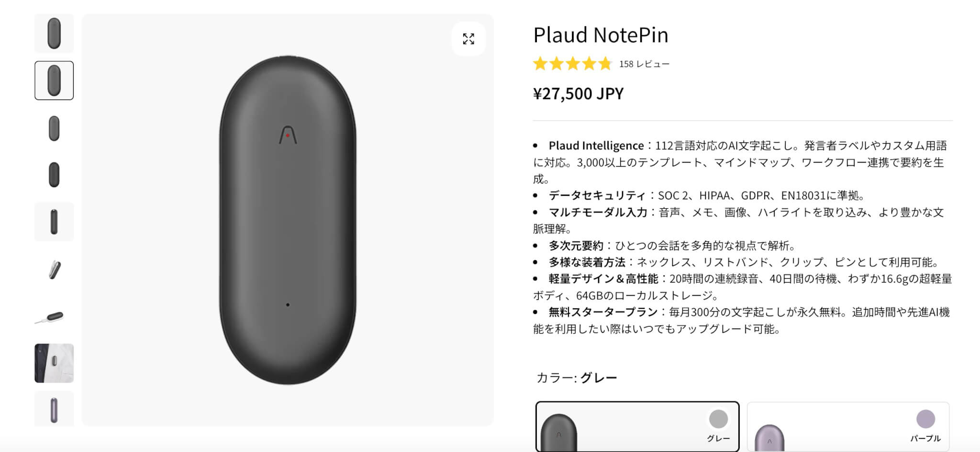This screenshot has height=452, width=980.
Task: Click the large main NotePin product image
Action: click(x=288, y=220)
